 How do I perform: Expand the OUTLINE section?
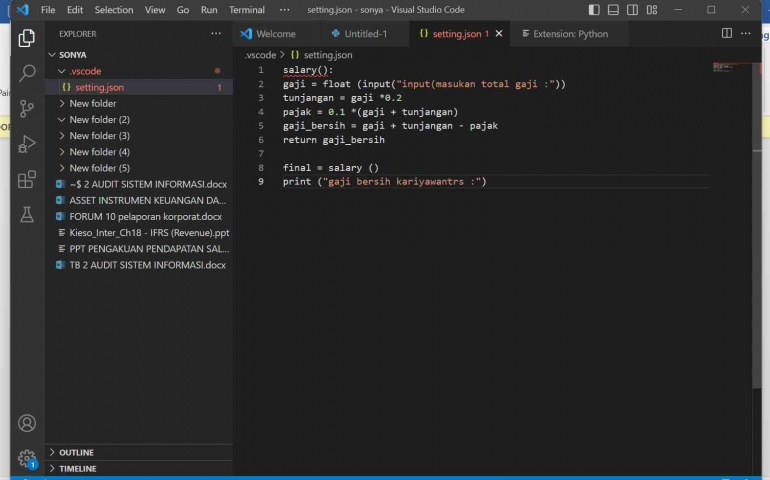point(76,452)
